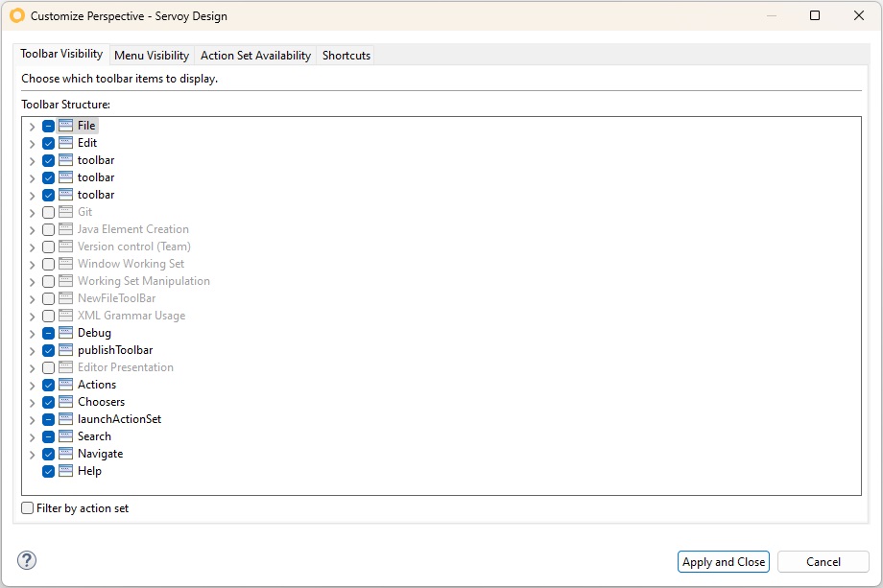
Task: Click the Servoy Design window icon
Action: 16,16
